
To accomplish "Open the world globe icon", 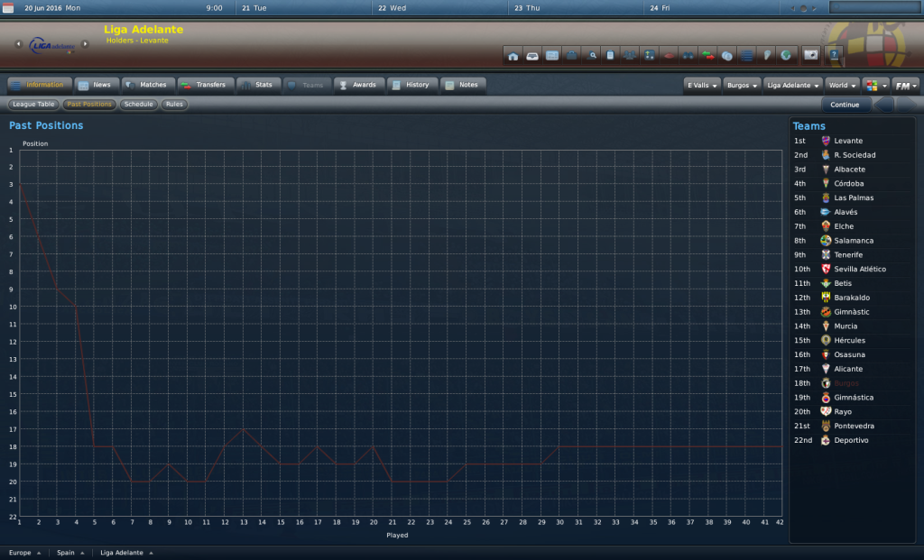I will tap(786, 55).
